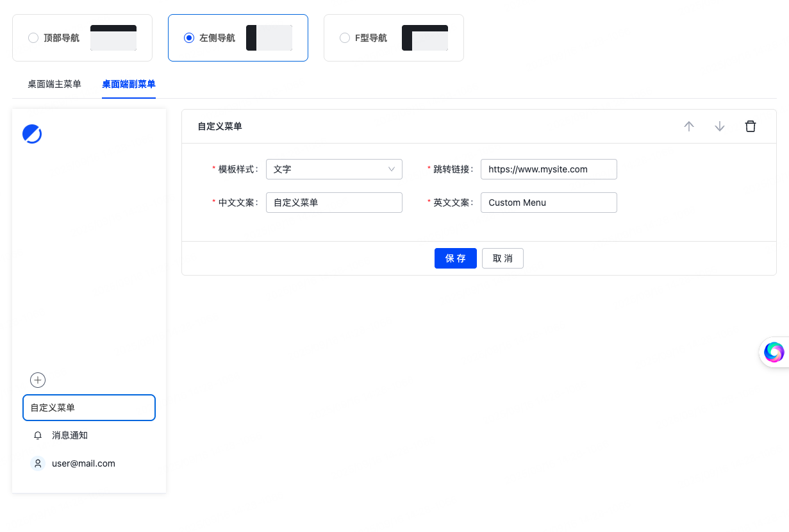Viewport: 789px width, 532px height.
Task: Select 自定义菜单 item in sidebar preview
Action: (x=89, y=408)
